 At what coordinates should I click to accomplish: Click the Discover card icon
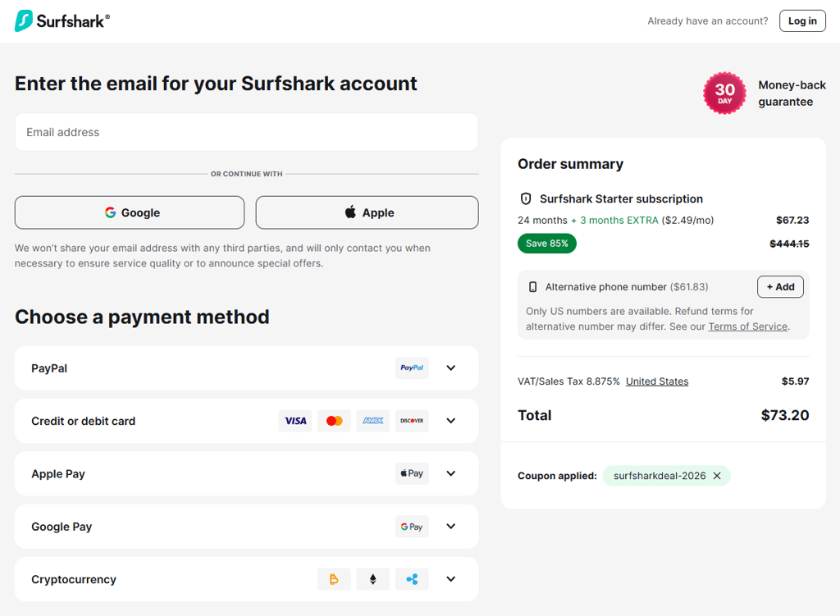point(412,421)
